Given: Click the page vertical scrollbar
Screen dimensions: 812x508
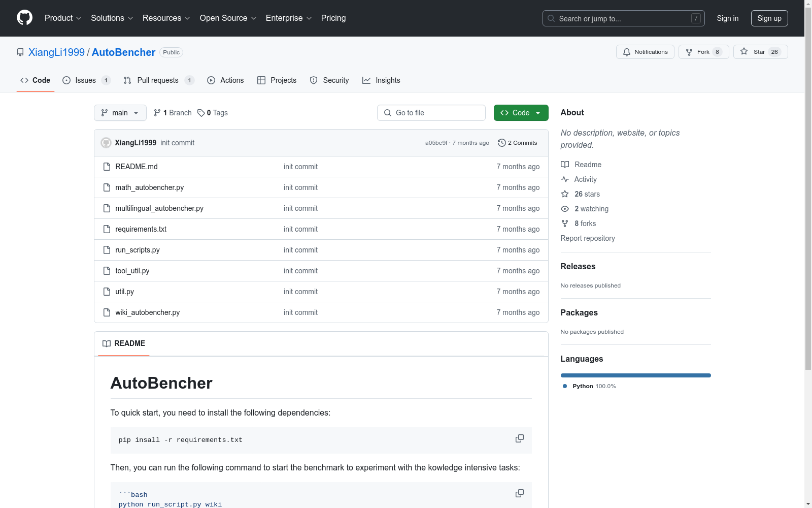Looking at the screenshot, I should (x=808, y=188).
